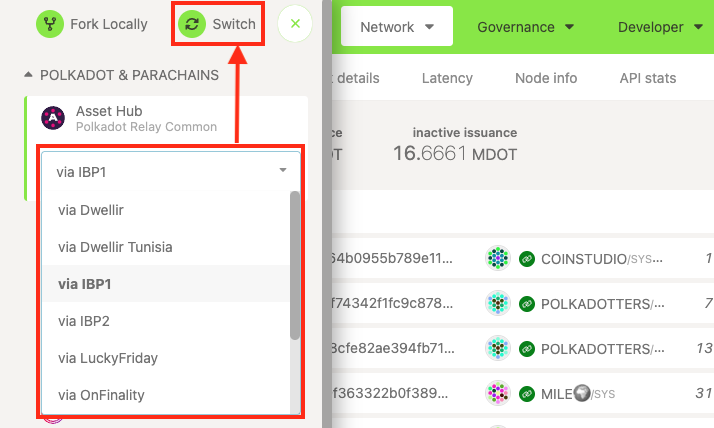
Task: Click hash f74342f1fc9c878
Action: (x=393, y=303)
